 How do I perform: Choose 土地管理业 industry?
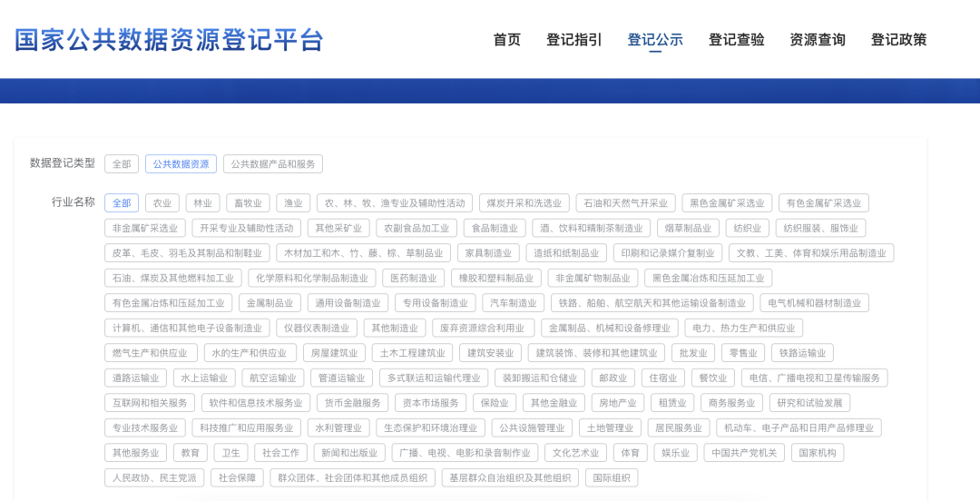click(x=610, y=427)
